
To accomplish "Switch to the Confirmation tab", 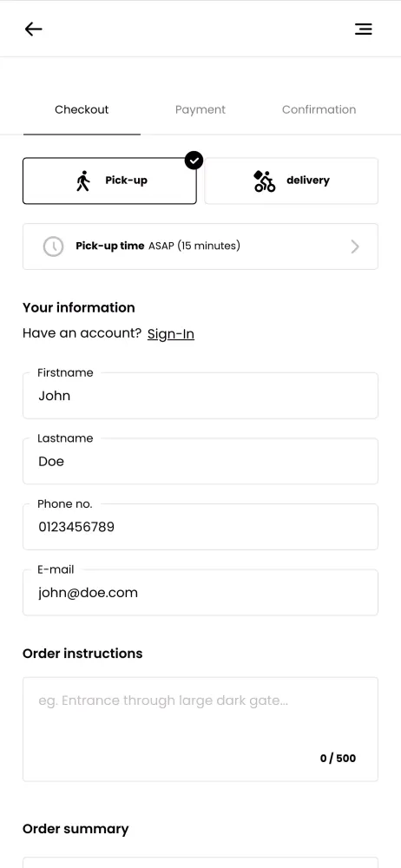I will [x=319, y=109].
